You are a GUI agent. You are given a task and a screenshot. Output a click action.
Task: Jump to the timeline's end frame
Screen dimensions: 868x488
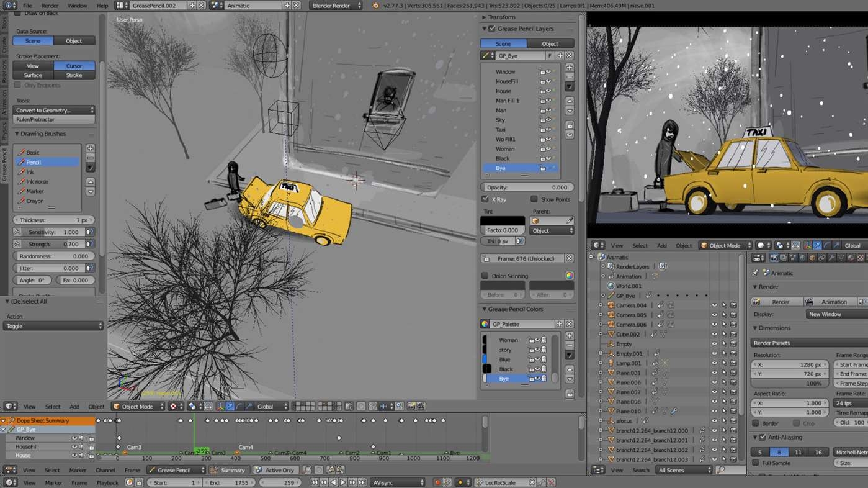pyautogui.click(x=361, y=482)
